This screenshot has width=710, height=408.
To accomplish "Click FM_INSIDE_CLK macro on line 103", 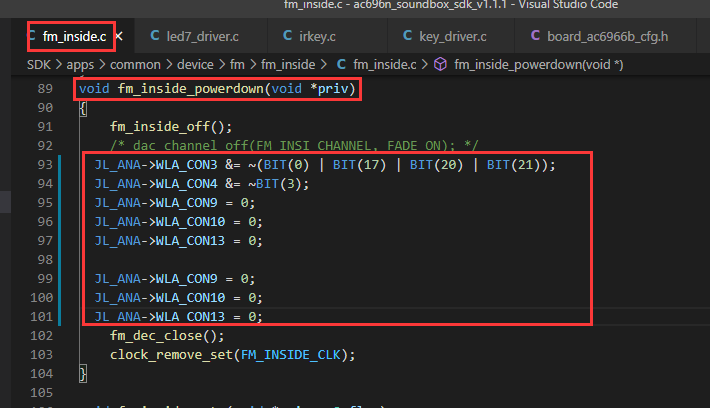I will [290, 355].
